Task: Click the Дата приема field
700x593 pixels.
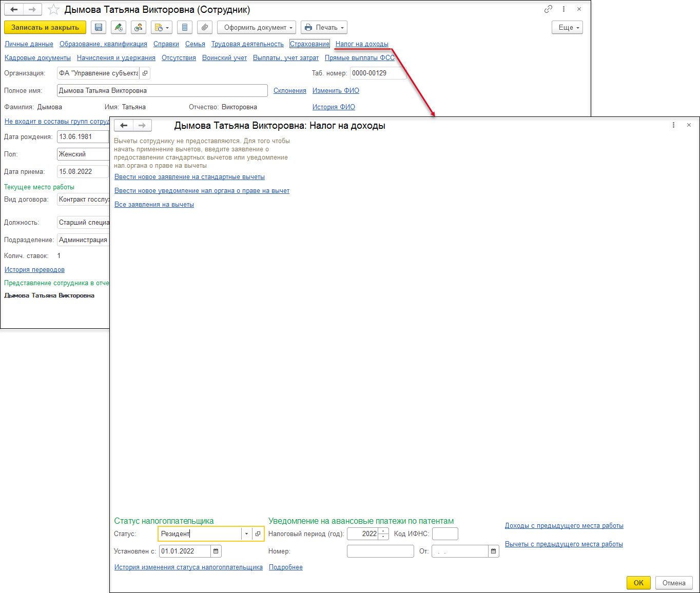Action: tap(83, 172)
